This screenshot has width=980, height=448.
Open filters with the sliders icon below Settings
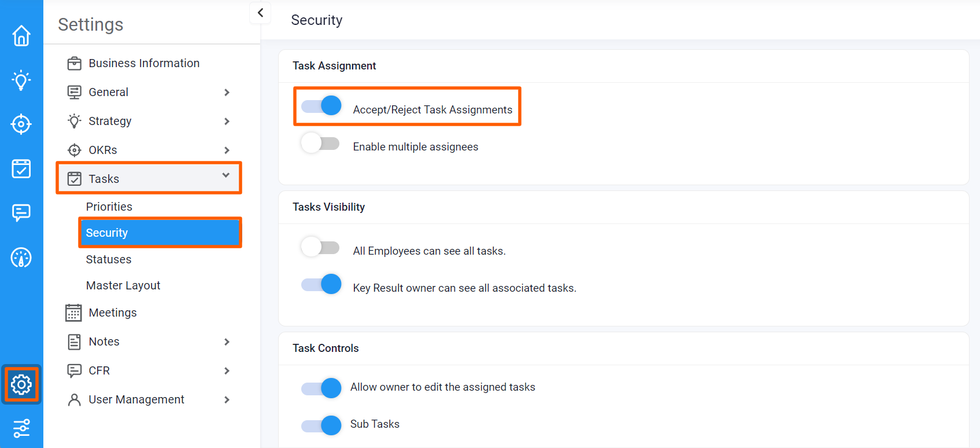(x=21, y=429)
